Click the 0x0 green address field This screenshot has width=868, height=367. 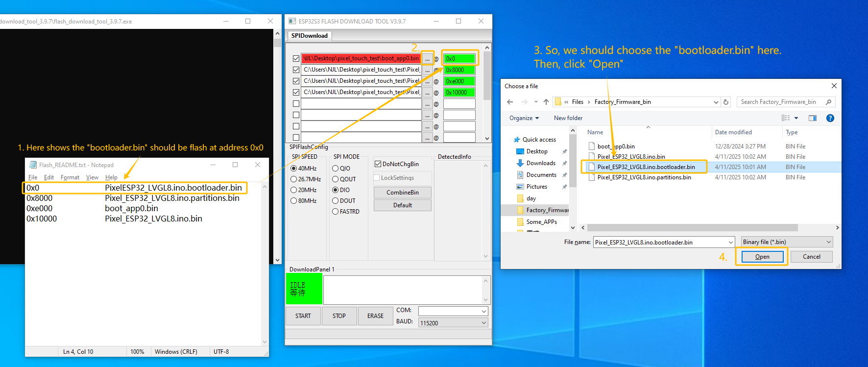[459, 59]
